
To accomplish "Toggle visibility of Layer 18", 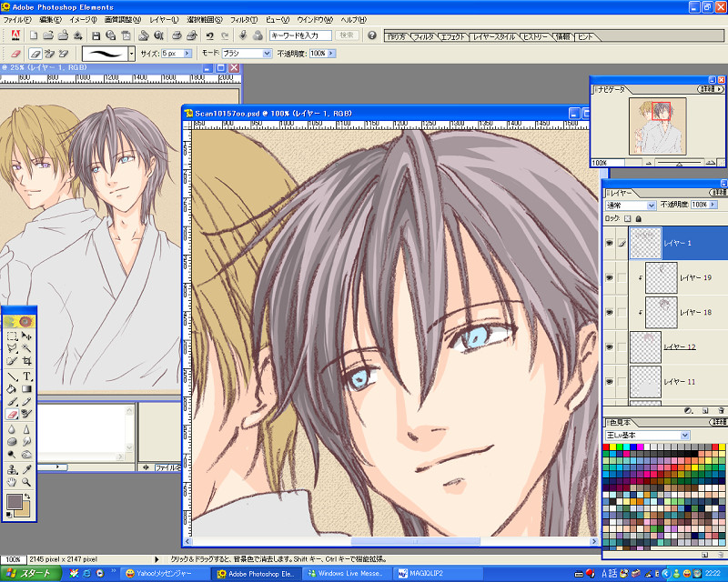I will (x=609, y=312).
